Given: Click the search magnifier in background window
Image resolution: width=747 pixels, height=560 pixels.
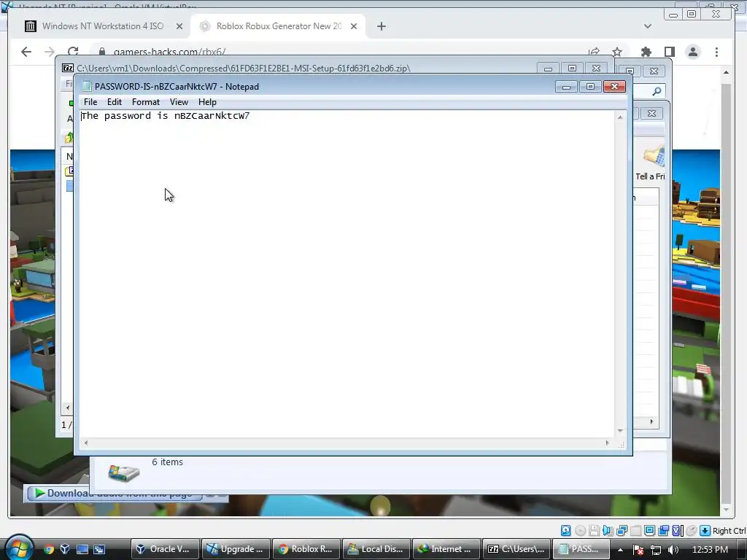Looking at the screenshot, I should (657, 91).
